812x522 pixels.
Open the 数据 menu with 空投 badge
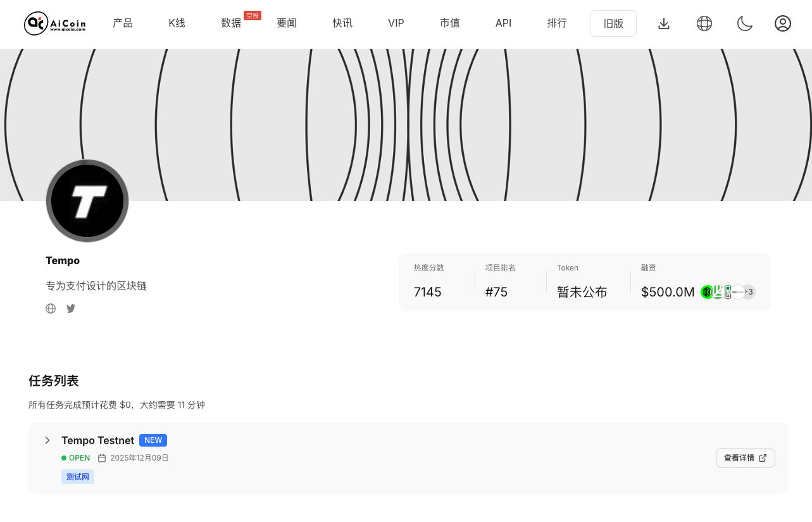pyautogui.click(x=231, y=23)
